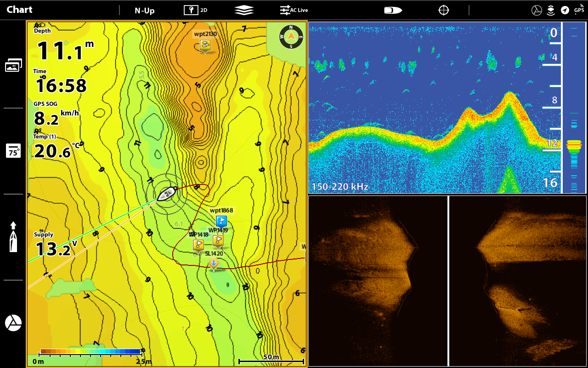Click the depth color scale bar
This screenshot has height=368, width=588.
tap(90, 352)
